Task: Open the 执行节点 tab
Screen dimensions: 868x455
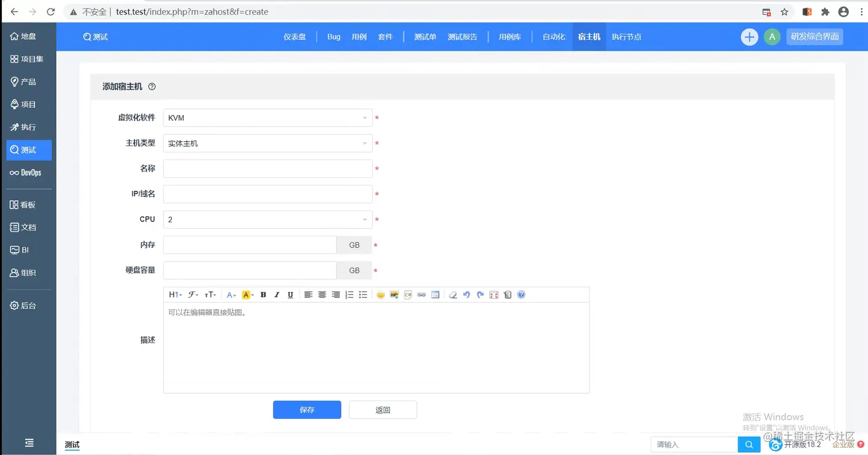Action: (626, 37)
